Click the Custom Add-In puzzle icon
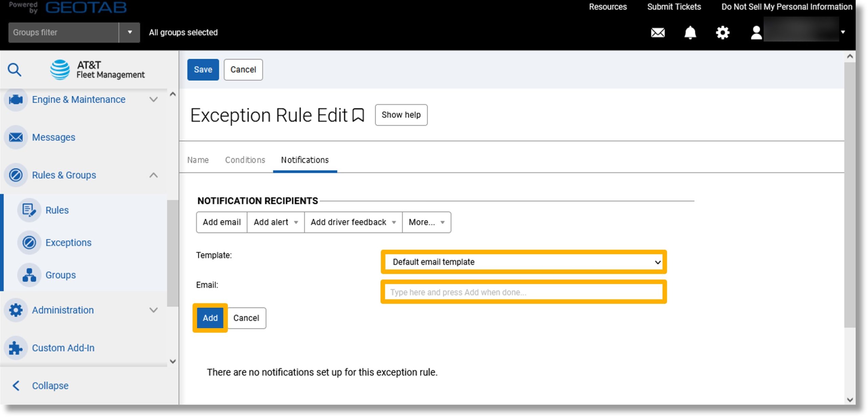Viewport: 868px width, 417px height. pos(16,348)
